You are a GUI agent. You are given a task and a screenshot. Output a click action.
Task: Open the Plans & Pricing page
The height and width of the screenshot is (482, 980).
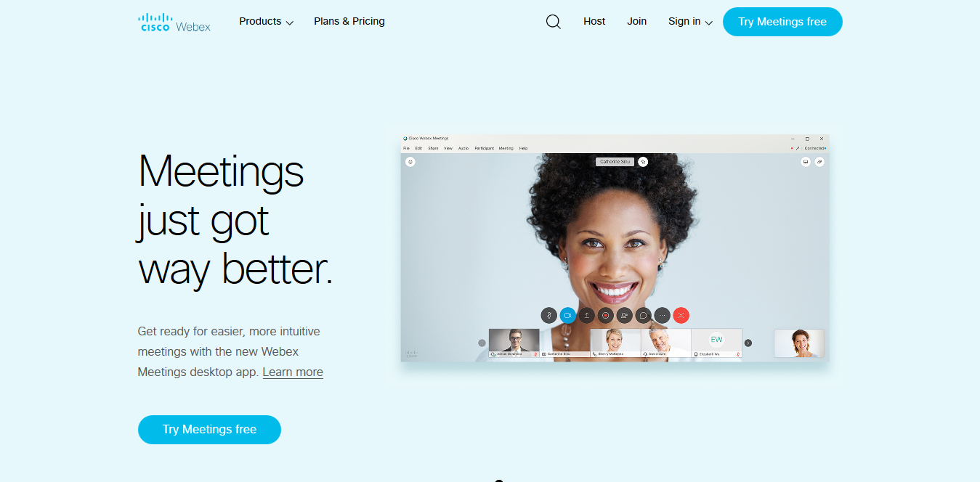(349, 21)
